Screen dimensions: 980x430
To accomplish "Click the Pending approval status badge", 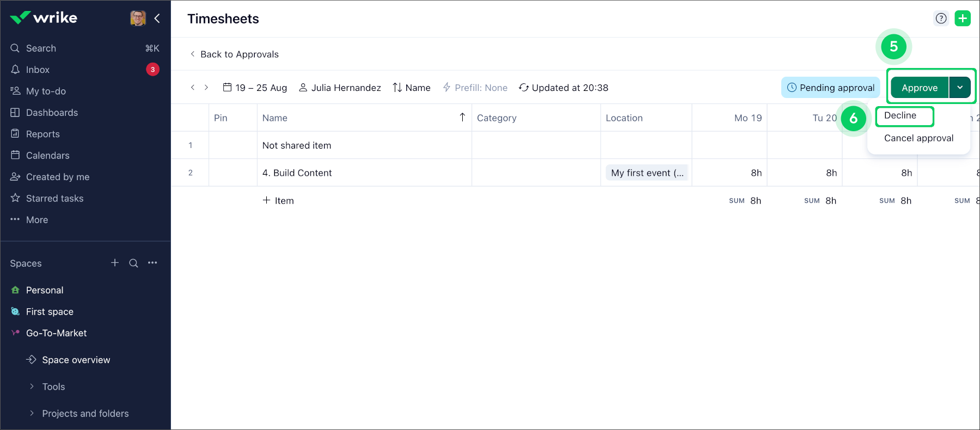I will point(831,88).
